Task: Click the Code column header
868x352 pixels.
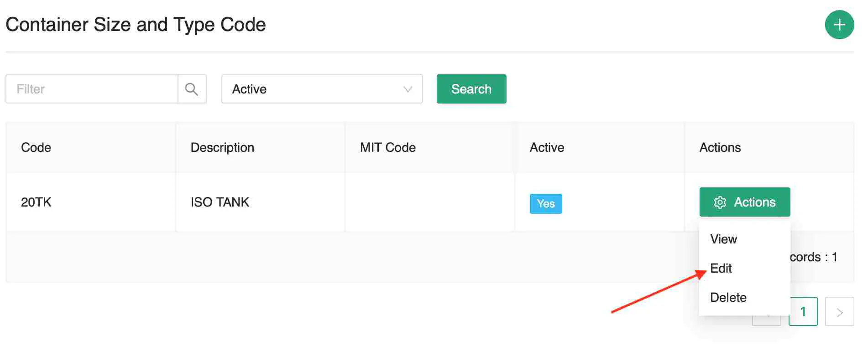Action: [91, 147]
